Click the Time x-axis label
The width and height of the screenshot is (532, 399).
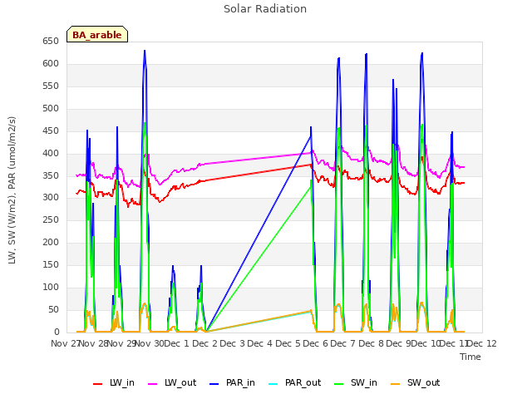pos(470,357)
